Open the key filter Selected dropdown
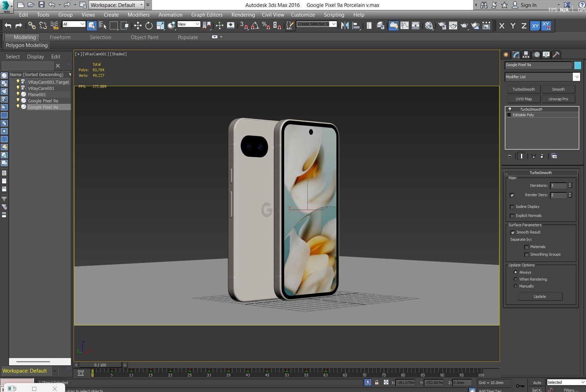586x392 pixels. pos(566,382)
